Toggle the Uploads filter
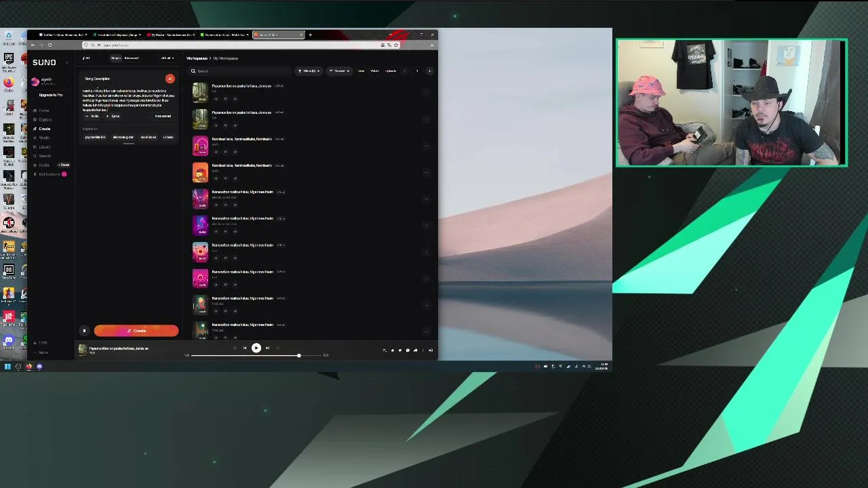868x488 pixels. click(391, 71)
